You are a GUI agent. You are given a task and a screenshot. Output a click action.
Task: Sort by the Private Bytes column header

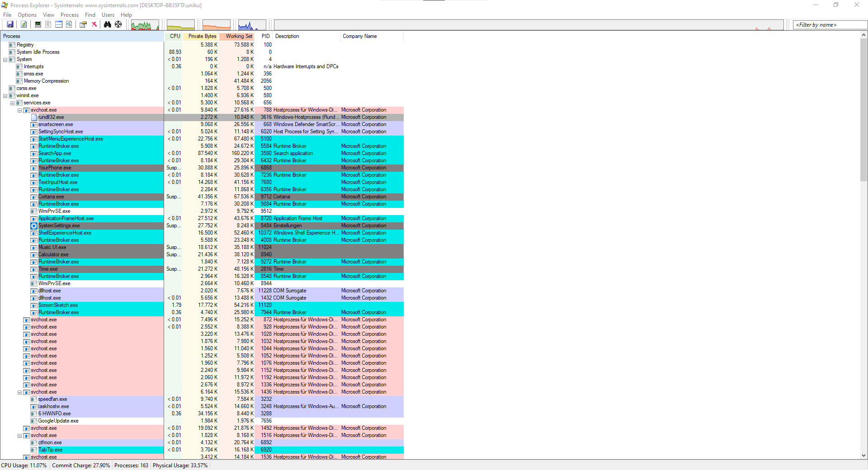[x=200, y=36]
